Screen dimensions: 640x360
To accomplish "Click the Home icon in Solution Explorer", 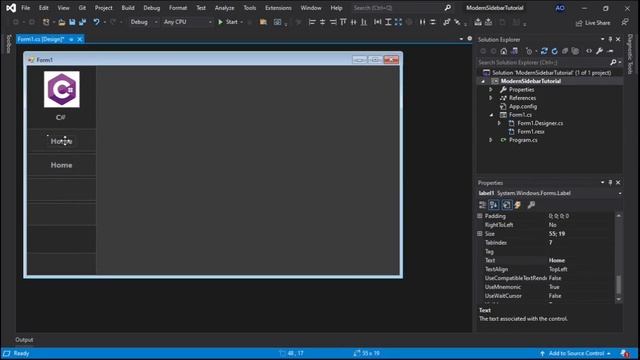I will click(x=504, y=51).
